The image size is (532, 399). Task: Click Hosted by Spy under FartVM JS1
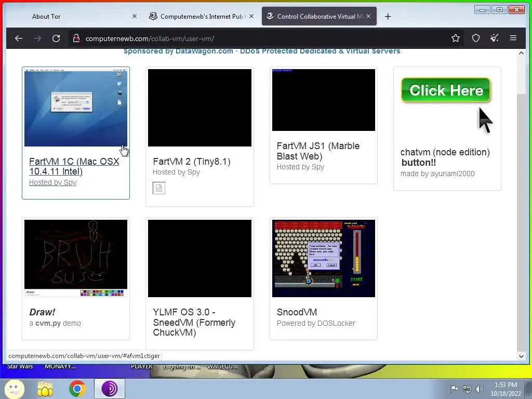(300, 167)
